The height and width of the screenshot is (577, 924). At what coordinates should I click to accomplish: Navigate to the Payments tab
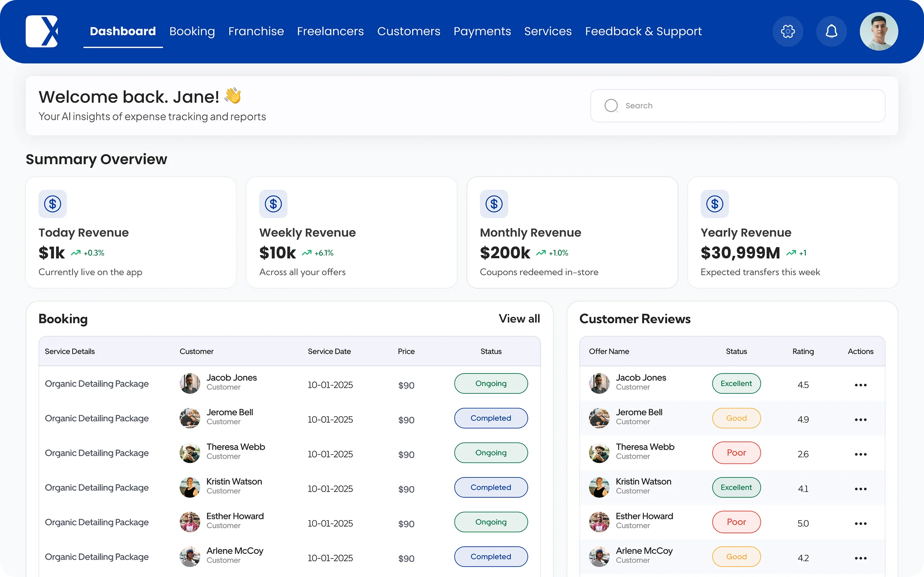tap(482, 32)
